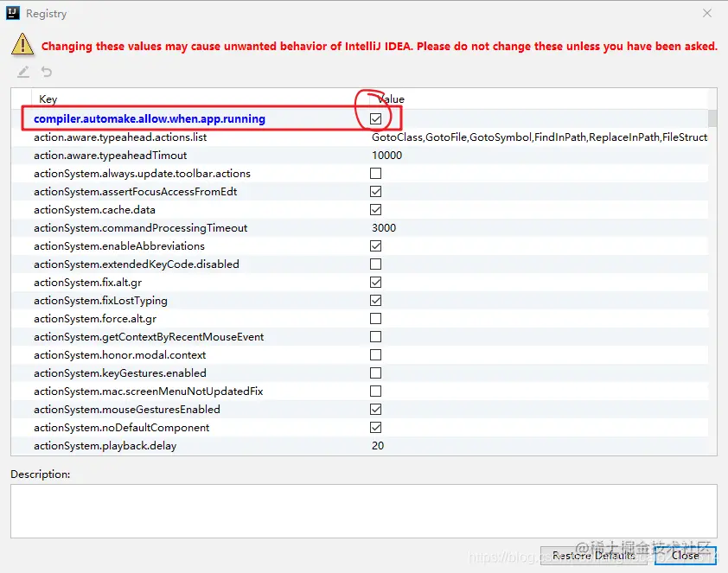Check actionSystem.extendedKeyCode.disabled checkbox
The image size is (728, 573).
coord(375,264)
